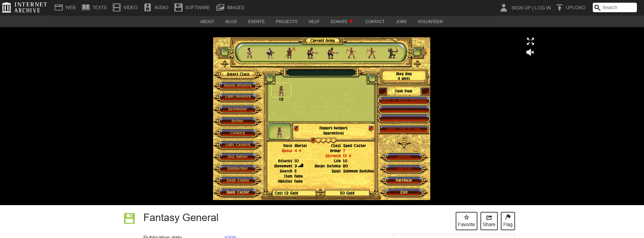Click the left square button of Item Pool
Image resolution: width=644 pixels, height=238 pixels.
pyautogui.click(x=383, y=91)
